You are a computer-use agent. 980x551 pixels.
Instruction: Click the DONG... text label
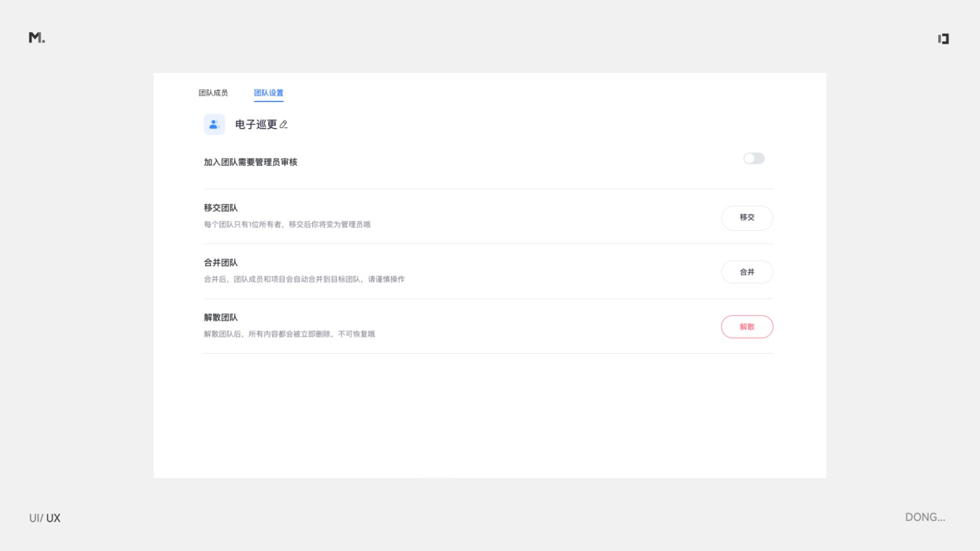click(x=924, y=517)
